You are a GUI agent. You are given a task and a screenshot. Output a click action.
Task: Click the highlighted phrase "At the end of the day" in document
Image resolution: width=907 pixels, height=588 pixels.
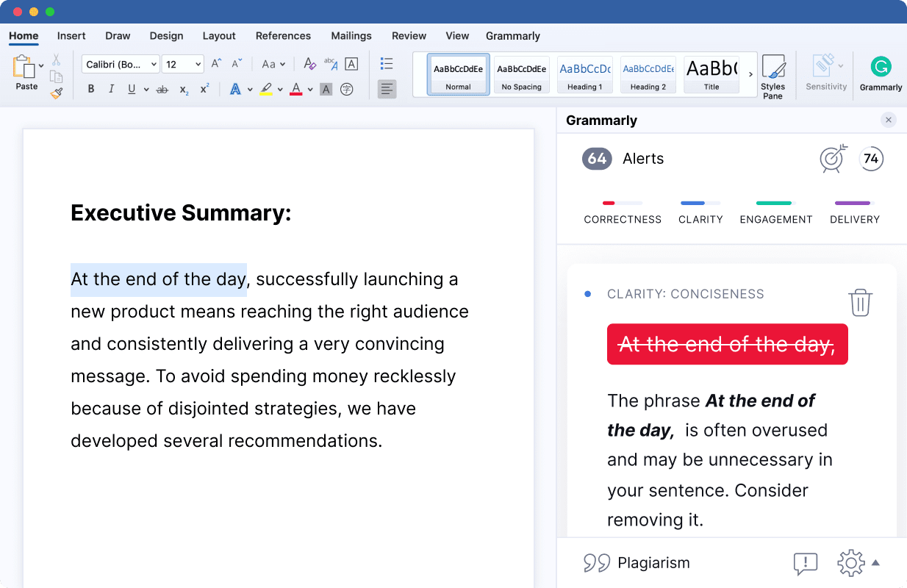click(159, 279)
